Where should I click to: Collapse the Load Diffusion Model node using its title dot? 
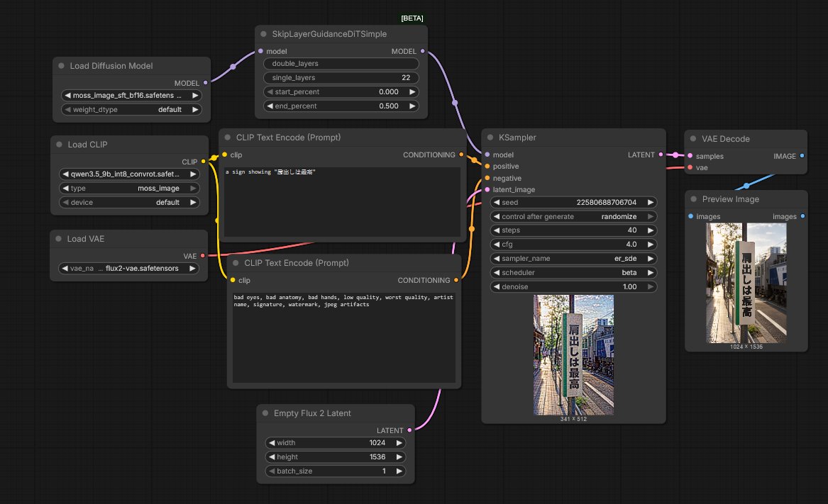click(x=61, y=66)
